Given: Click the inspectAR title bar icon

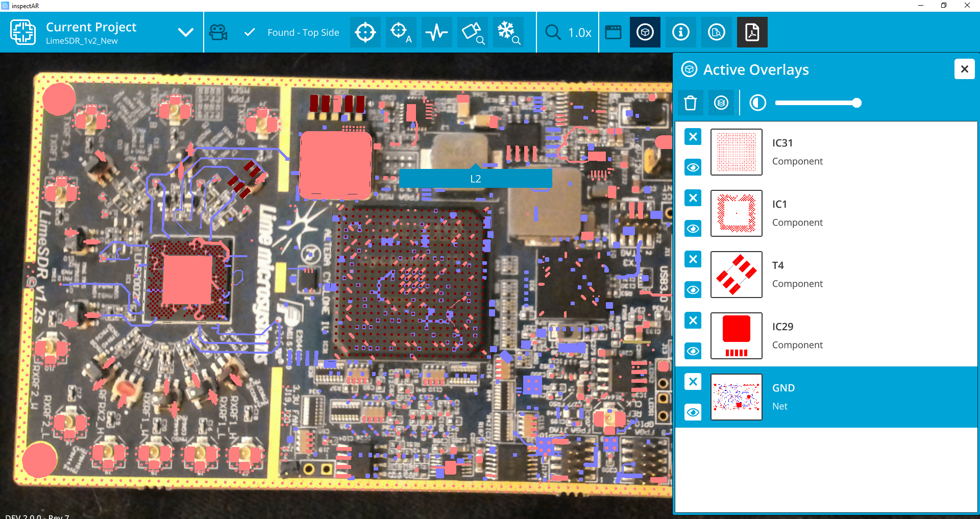Looking at the screenshot, I should click(5, 6).
